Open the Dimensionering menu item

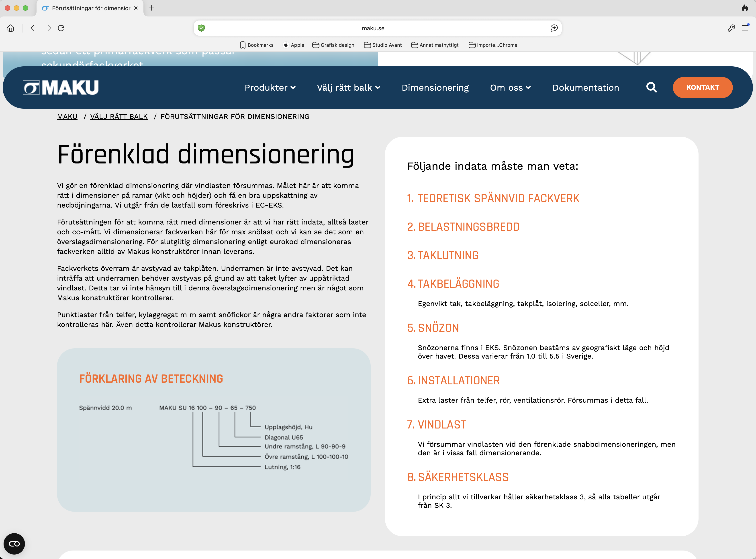pyautogui.click(x=435, y=88)
